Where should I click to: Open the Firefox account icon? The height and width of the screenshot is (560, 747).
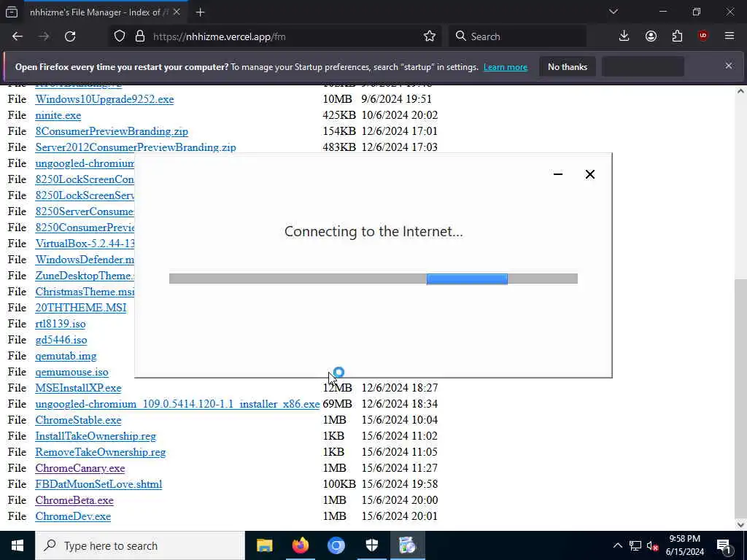coord(651,36)
